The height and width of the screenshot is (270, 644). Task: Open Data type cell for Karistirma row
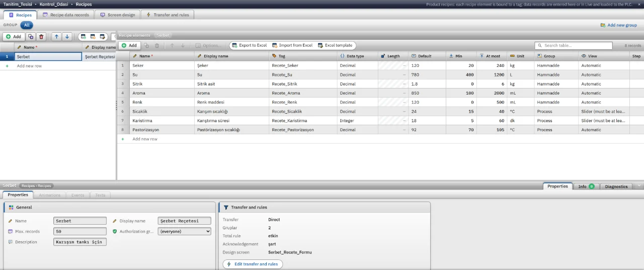pyautogui.click(x=357, y=121)
